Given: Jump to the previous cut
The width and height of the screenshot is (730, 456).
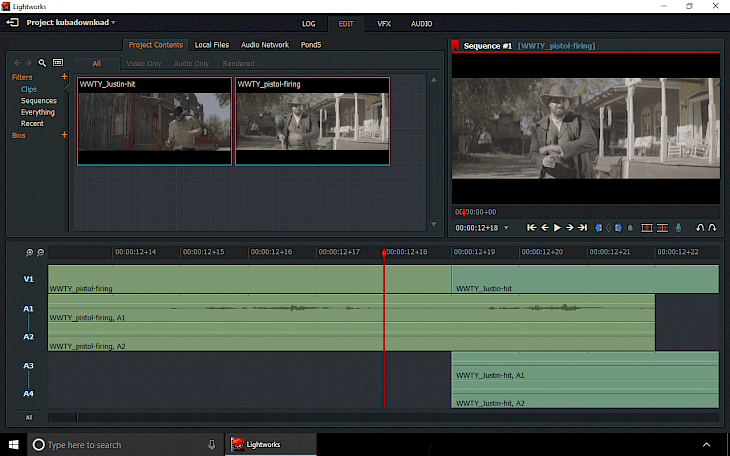Looking at the screenshot, I should coord(531,227).
